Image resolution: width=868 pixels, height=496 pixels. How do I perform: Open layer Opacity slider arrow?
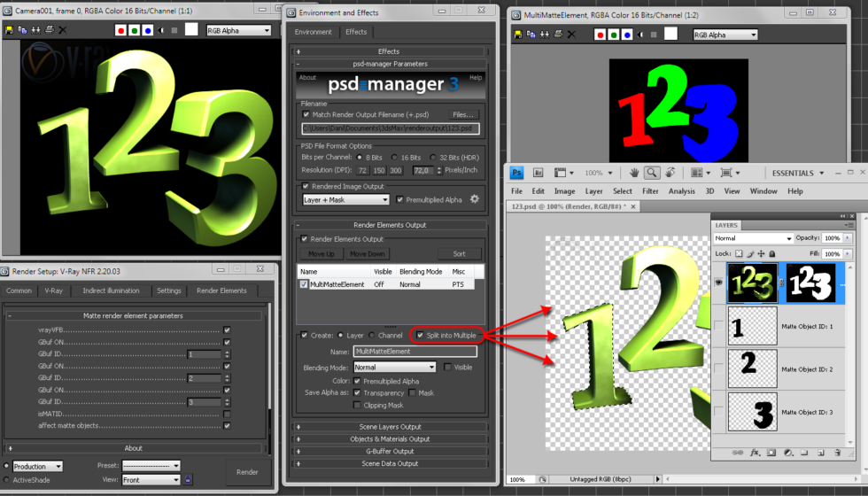pos(848,238)
